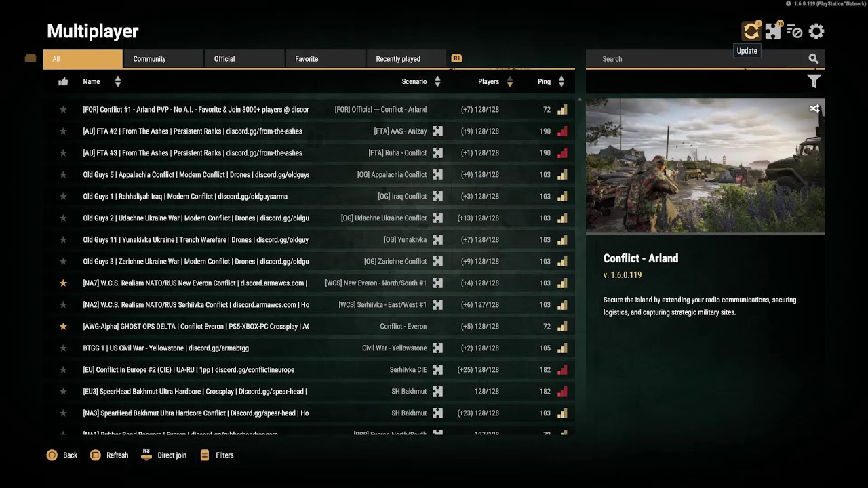
Task: Click the Filters button icon at bottom
Action: (x=205, y=455)
